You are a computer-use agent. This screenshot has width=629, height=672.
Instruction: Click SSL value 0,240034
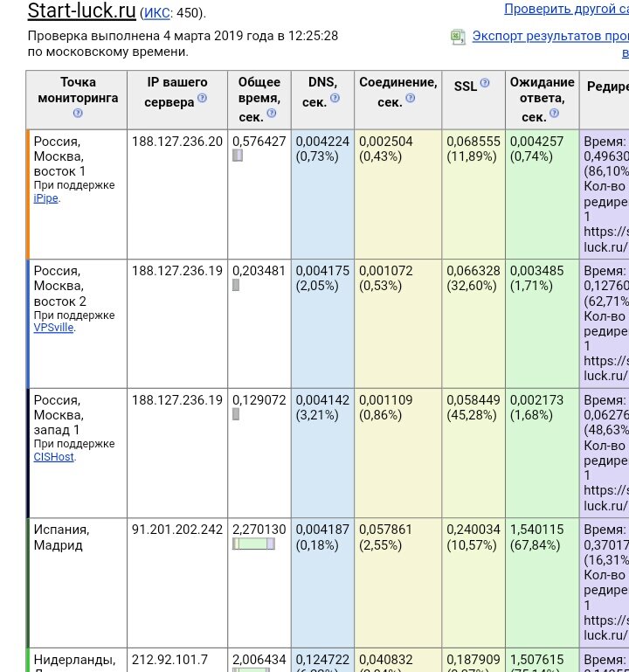coord(473,530)
